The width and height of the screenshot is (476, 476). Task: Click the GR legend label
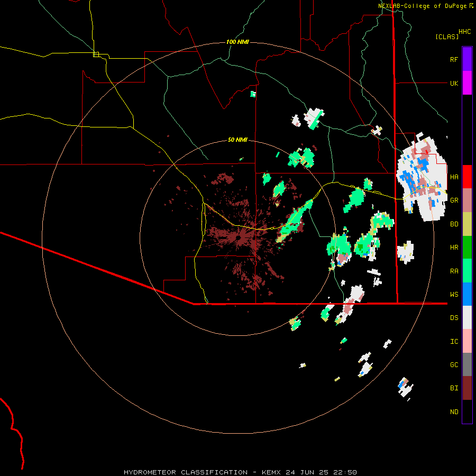(454, 200)
